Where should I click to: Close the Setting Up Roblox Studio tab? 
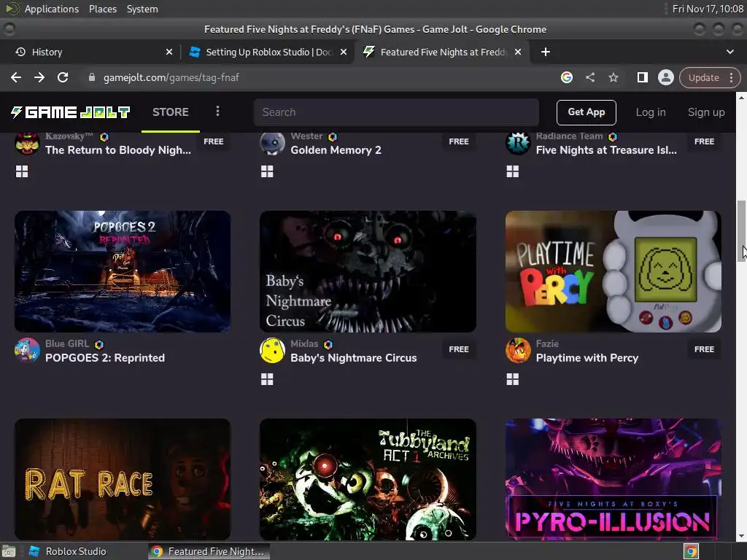pyautogui.click(x=344, y=52)
